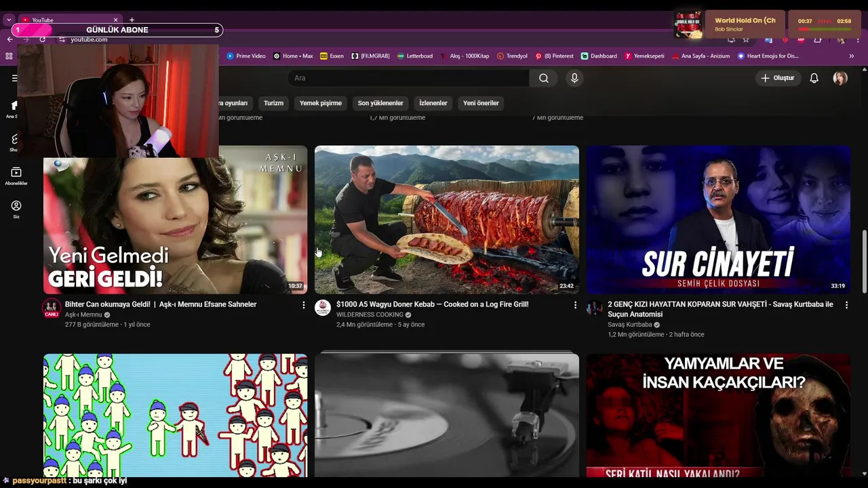Open the Ana Sayfa - Anizium bookmark
This screenshot has height=488, width=868.
tap(701, 56)
